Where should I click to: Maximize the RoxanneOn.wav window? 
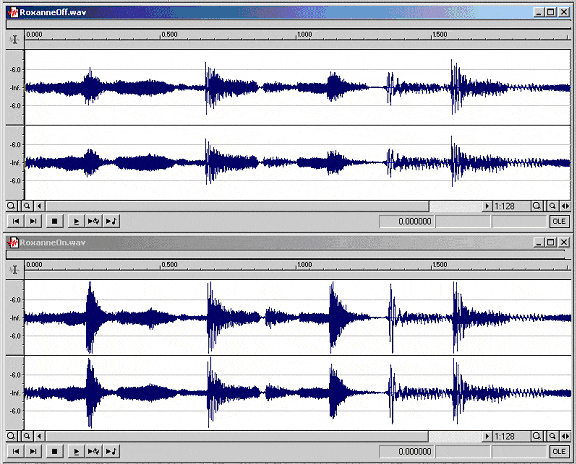tap(550, 242)
